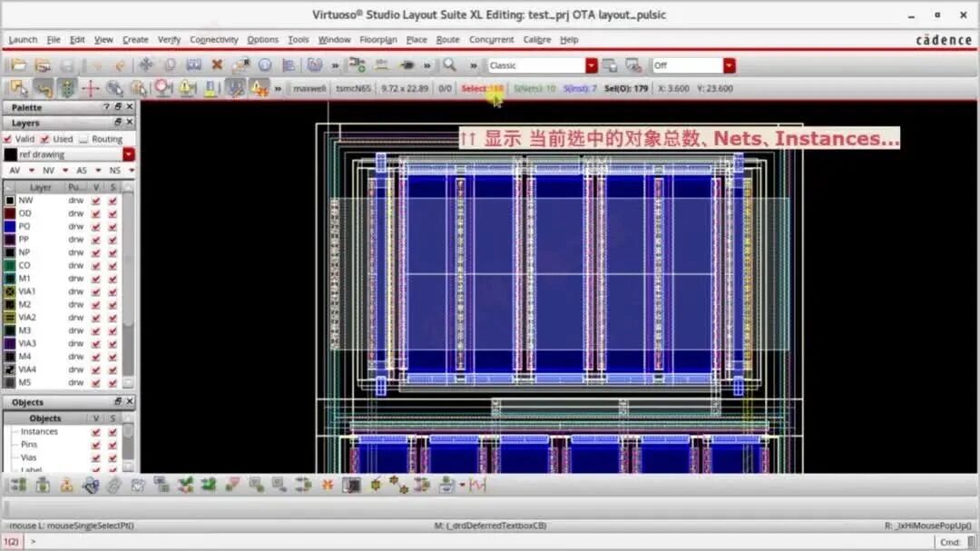Click the command input field at bottom
The height and width of the screenshot is (551, 980).
click(x=481, y=542)
